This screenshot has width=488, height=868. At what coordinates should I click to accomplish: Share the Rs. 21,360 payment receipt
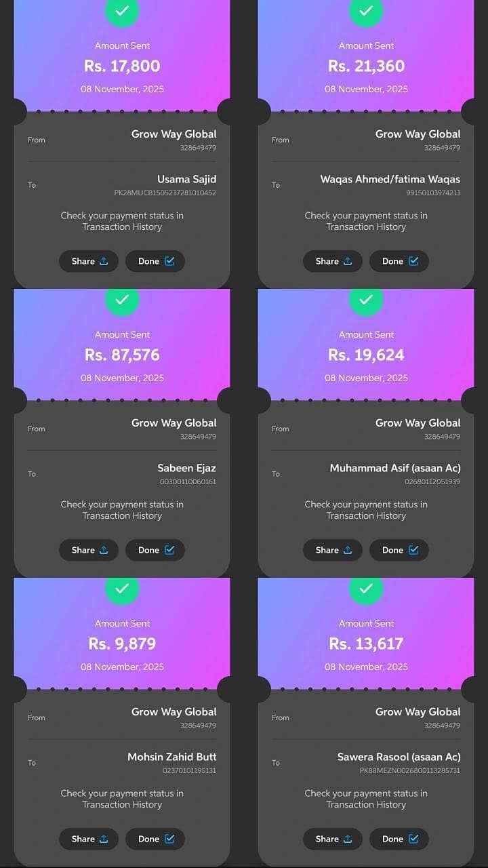click(x=333, y=261)
